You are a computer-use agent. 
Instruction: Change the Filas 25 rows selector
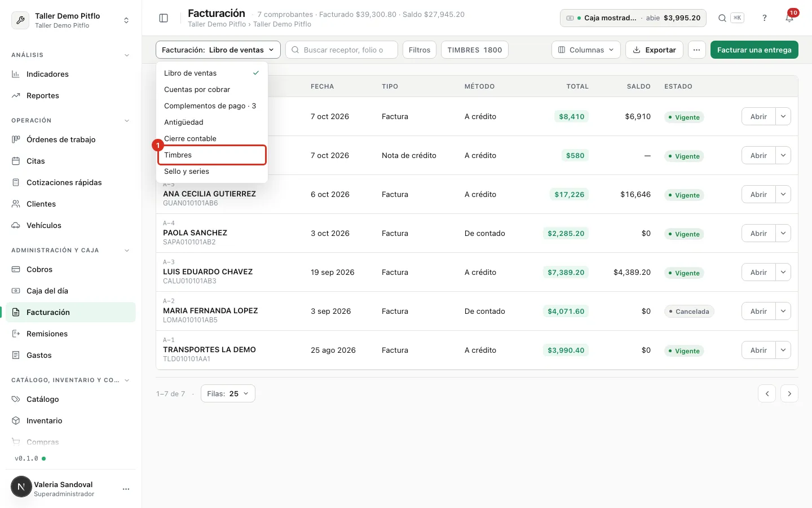coord(228,393)
